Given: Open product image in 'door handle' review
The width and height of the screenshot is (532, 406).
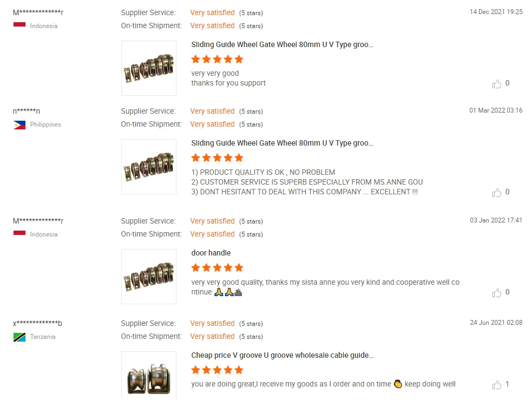Looking at the screenshot, I should pyautogui.click(x=149, y=277).
